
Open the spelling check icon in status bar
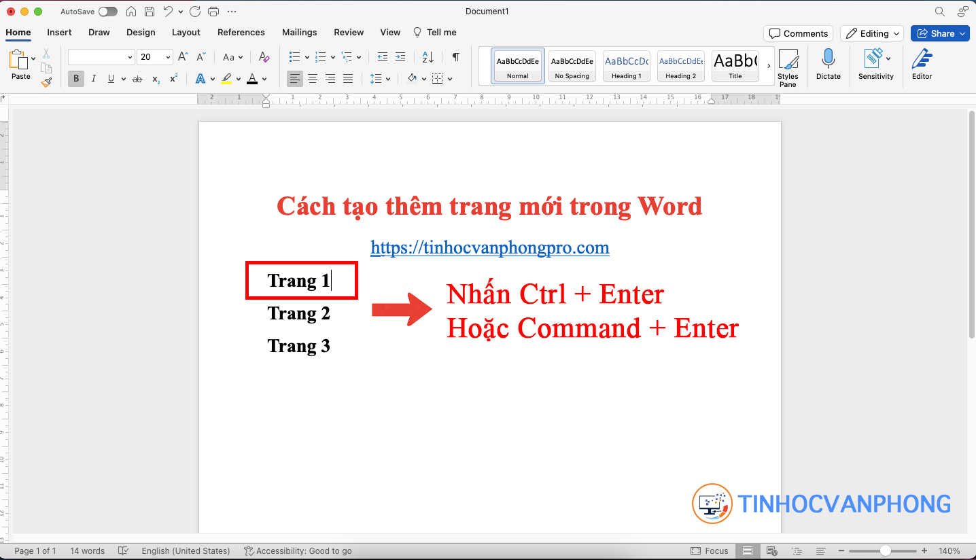(123, 551)
